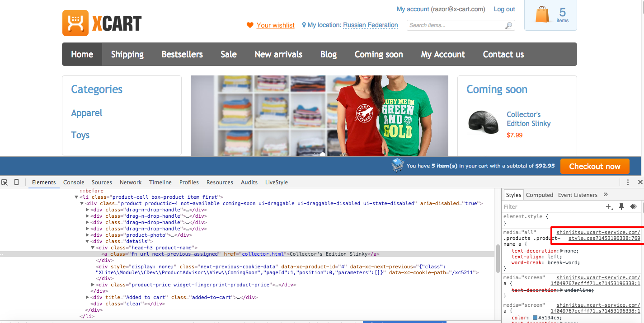Click the pin element state icon
The width and height of the screenshot is (644, 323).
pos(621,206)
